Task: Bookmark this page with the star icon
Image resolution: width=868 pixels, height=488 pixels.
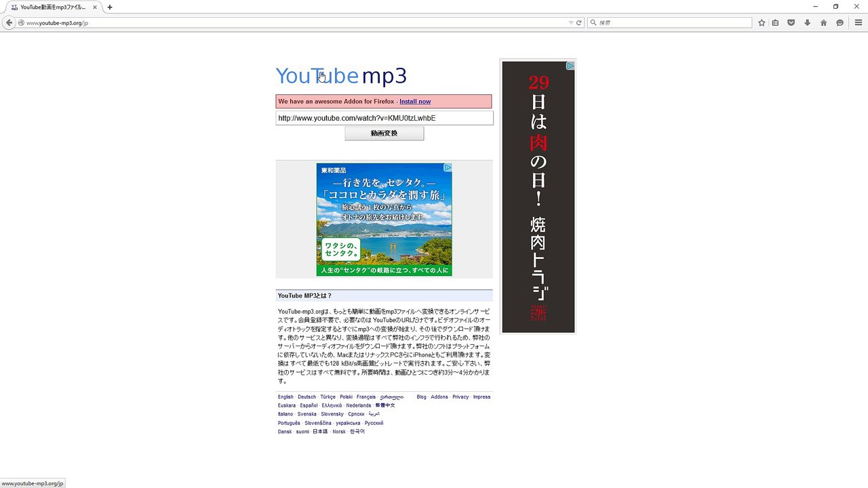Action: click(762, 22)
